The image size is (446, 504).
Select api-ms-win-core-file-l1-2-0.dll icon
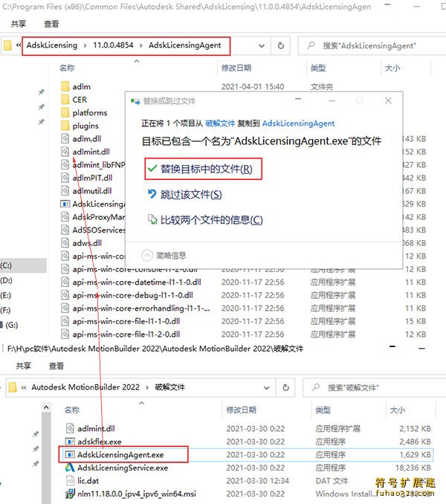[65, 335]
